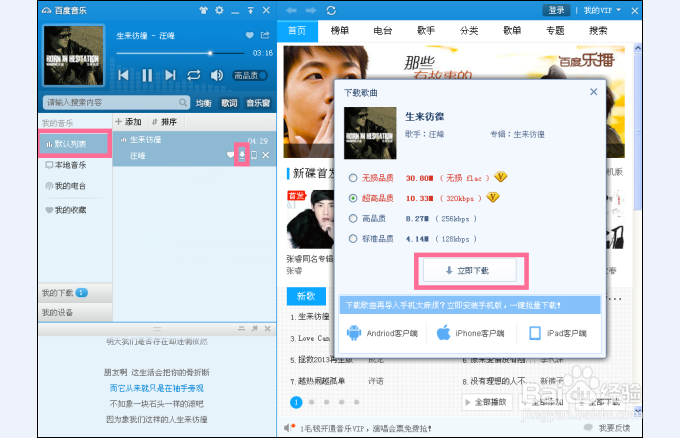This screenshot has width=680, height=438.
Task: Click the 新歌 tab on homepage
Action: [306, 296]
